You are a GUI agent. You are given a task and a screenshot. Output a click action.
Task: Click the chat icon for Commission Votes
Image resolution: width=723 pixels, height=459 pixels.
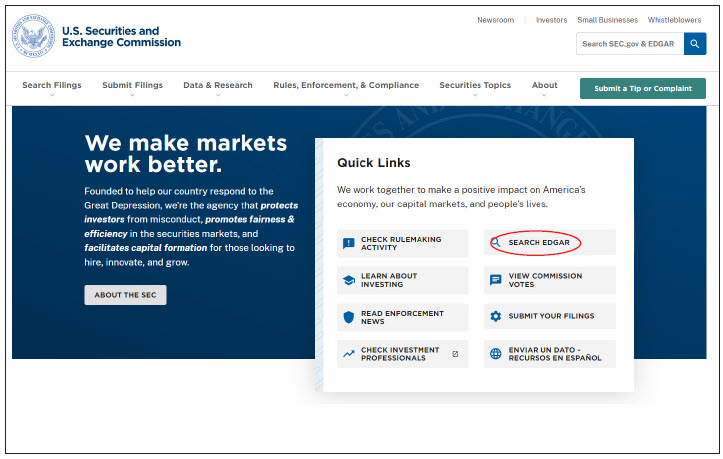[x=496, y=280]
